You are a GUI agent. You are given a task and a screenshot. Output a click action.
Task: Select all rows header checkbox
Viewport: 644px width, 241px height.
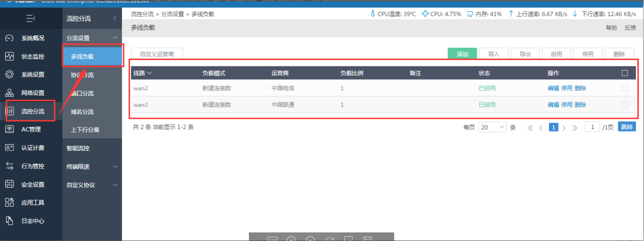coord(625,73)
